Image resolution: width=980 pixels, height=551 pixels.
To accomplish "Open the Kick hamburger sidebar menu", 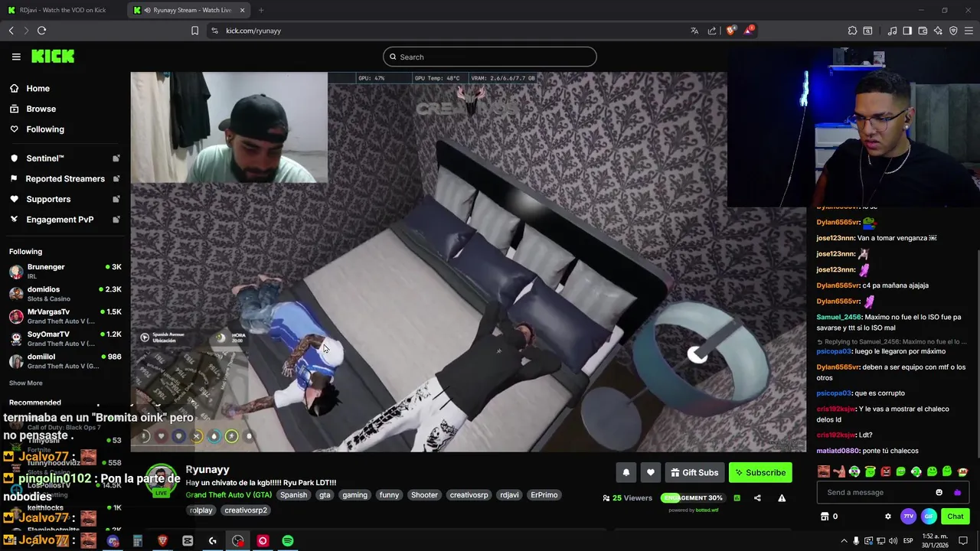I will pos(16,57).
